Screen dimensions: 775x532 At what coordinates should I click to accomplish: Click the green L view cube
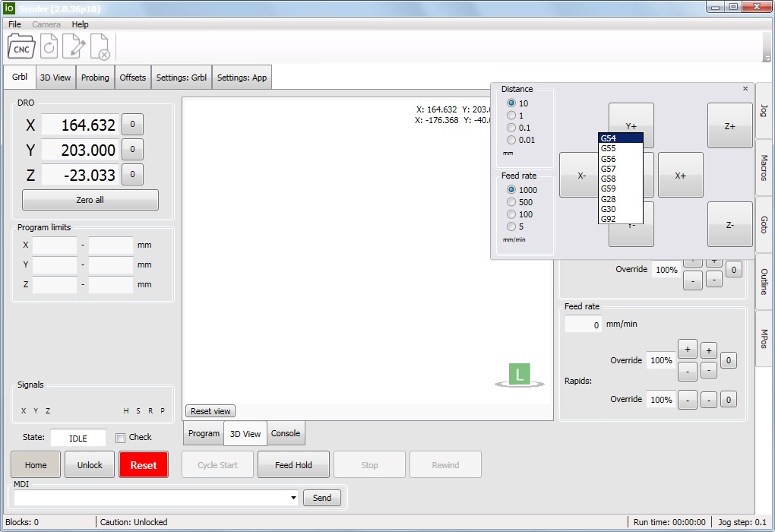tap(519, 374)
